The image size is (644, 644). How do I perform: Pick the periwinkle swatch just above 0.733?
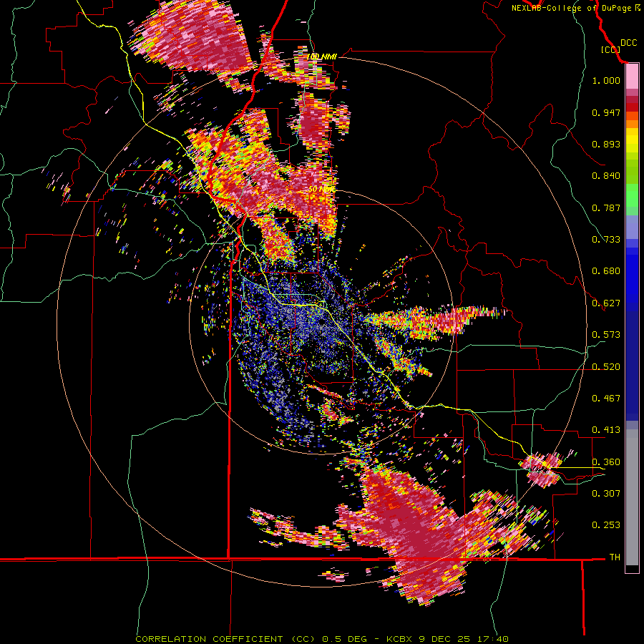(x=632, y=227)
